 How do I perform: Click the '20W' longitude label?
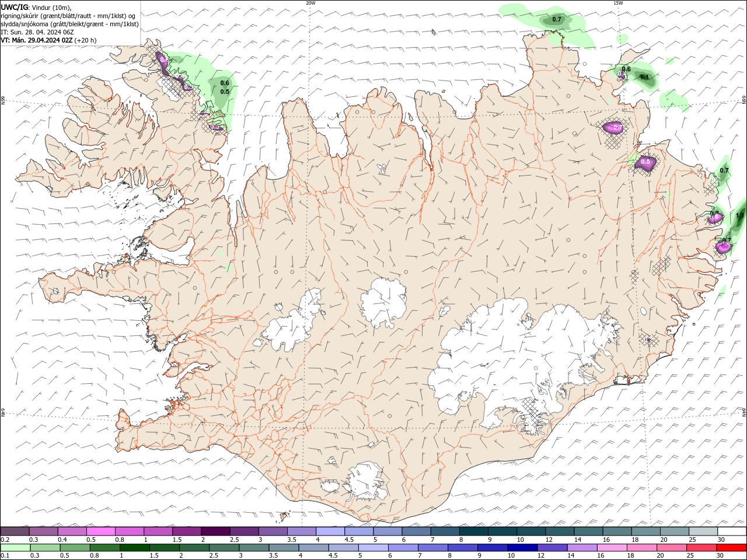[x=310, y=3]
